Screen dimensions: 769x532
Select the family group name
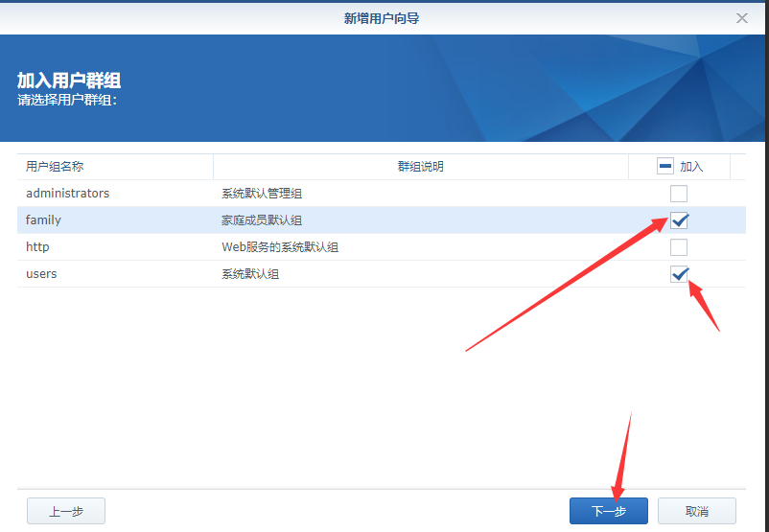tap(43, 220)
